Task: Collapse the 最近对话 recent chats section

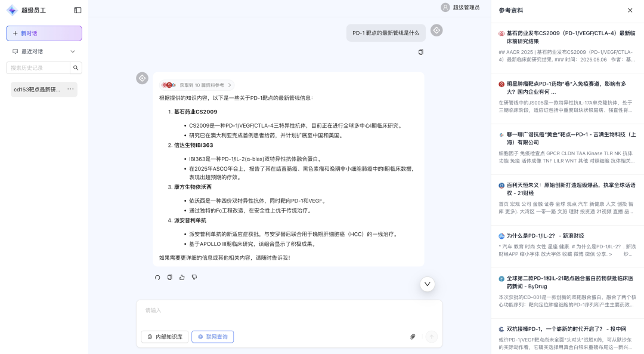Action: pyautogui.click(x=73, y=51)
